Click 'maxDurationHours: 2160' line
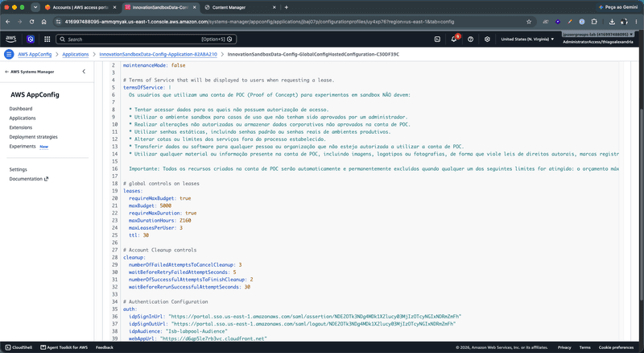 tap(159, 221)
